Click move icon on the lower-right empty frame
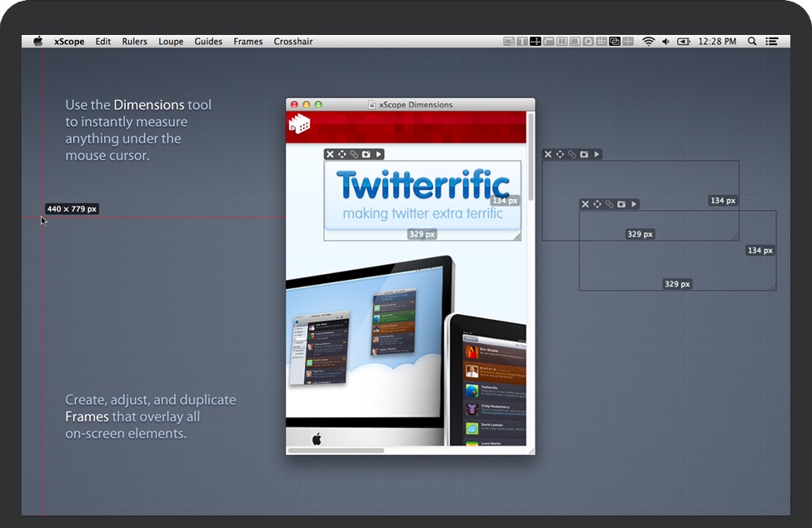Screen dimensions: 812x528 [x=597, y=204]
